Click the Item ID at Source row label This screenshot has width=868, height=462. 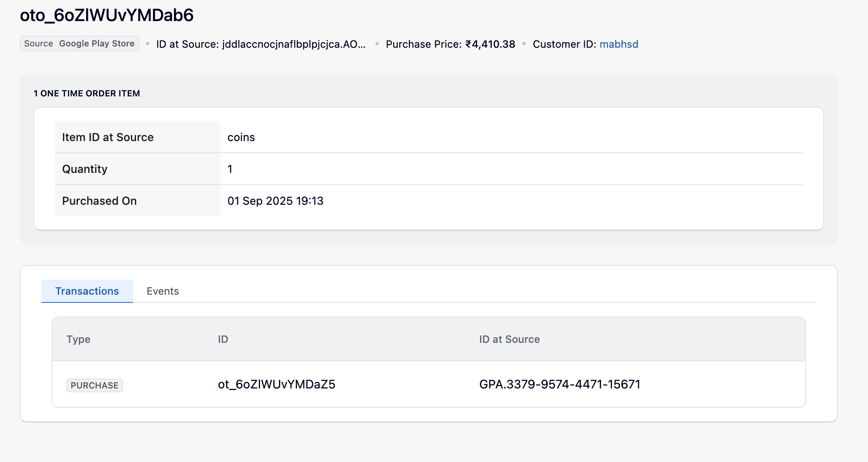click(108, 137)
